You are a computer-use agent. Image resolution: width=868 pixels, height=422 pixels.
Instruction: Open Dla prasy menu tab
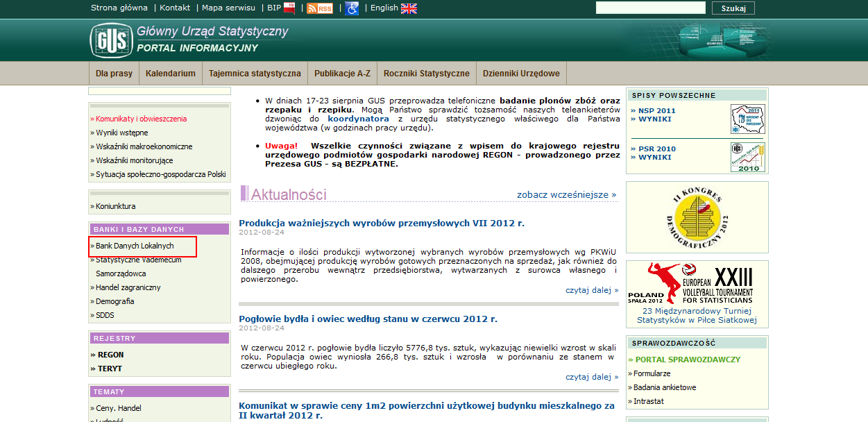click(114, 73)
